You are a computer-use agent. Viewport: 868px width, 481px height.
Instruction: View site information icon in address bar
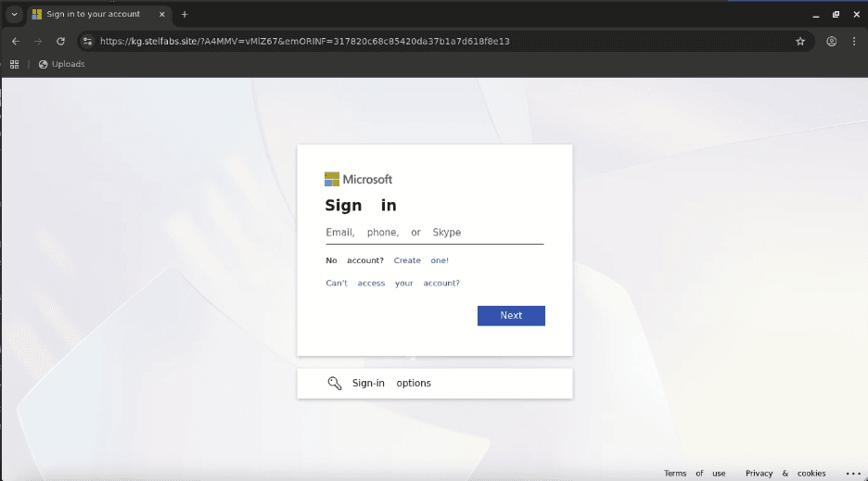pos(87,42)
